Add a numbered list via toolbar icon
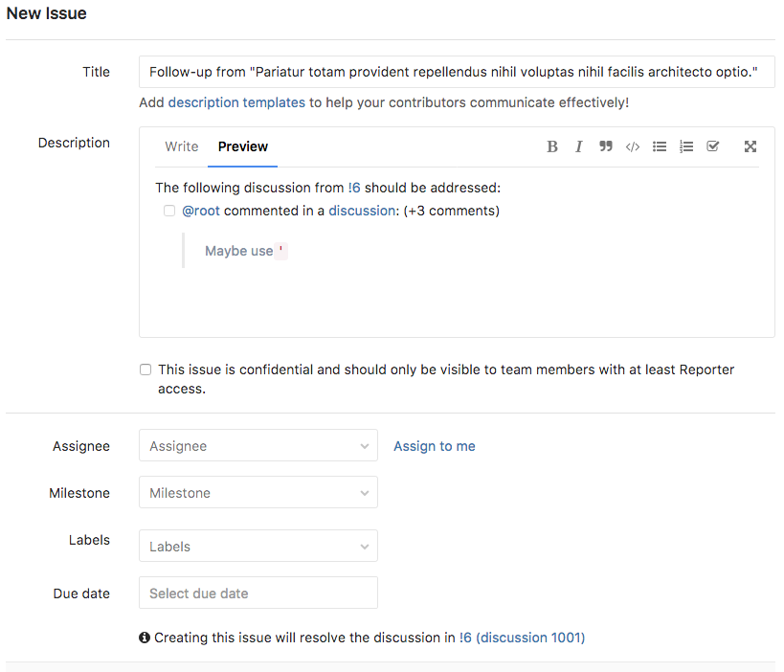Viewport: 784px width, 672px height. coord(685,146)
